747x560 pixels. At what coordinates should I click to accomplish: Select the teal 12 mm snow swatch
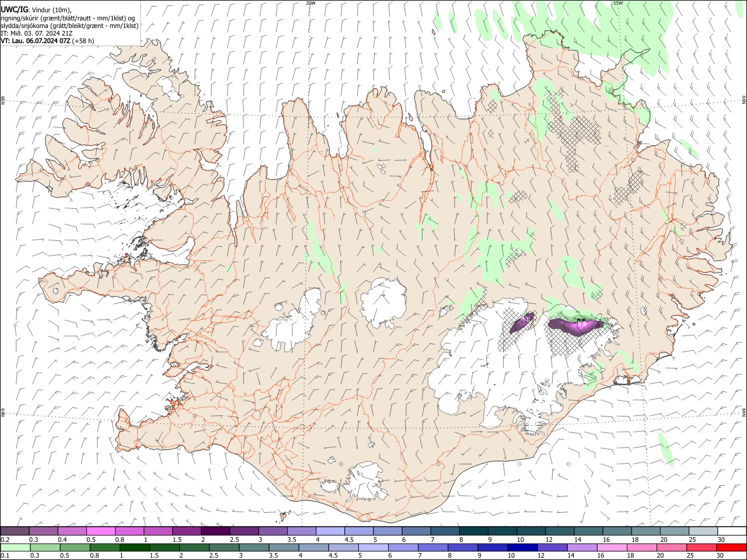pos(560,531)
